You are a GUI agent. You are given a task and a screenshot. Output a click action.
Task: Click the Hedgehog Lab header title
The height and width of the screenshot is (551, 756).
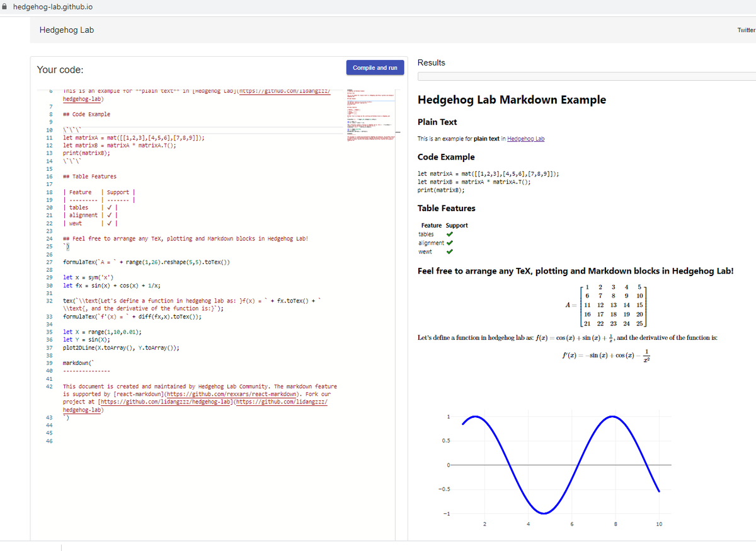coord(67,30)
